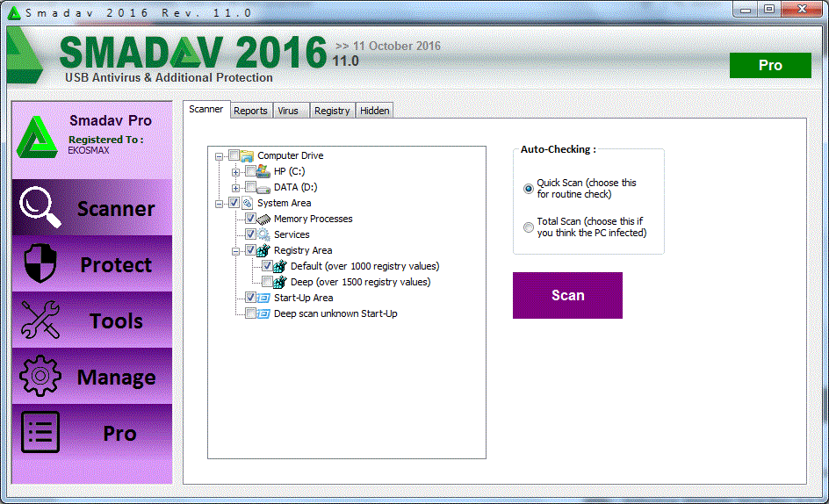The image size is (829, 504).
Task: Collapse the Computer Drive tree node
Action: [x=219, y=156]
